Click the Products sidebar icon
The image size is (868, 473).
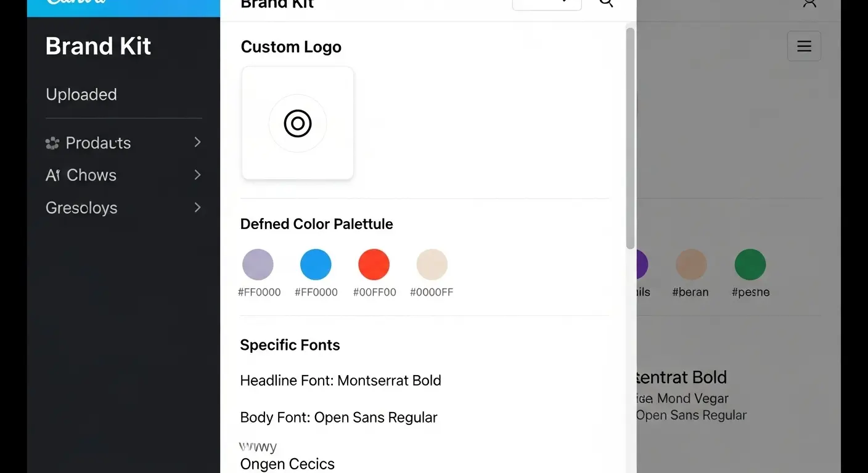pos(52,144)
